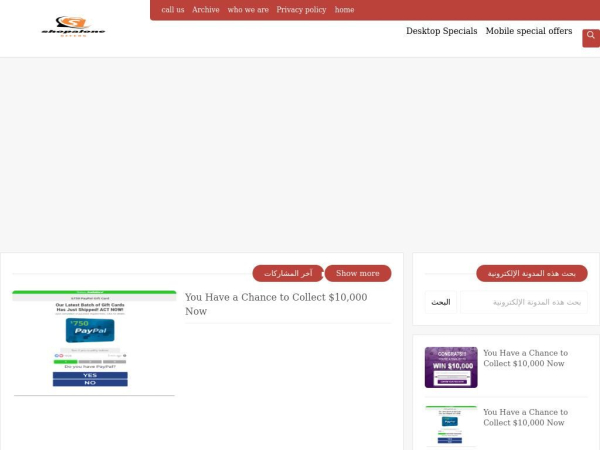Open the large PayPal gift card post image
Image resolution: width=600 pixels, height=450 pixels.
point(94,343)
